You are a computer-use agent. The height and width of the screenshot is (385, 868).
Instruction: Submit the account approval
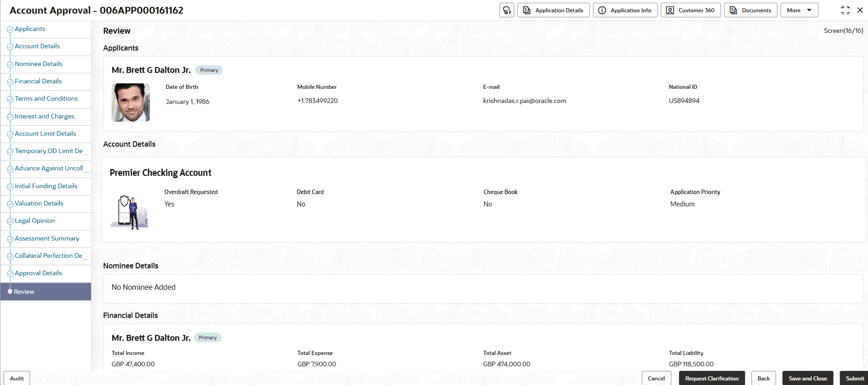[x=854, y=378]
